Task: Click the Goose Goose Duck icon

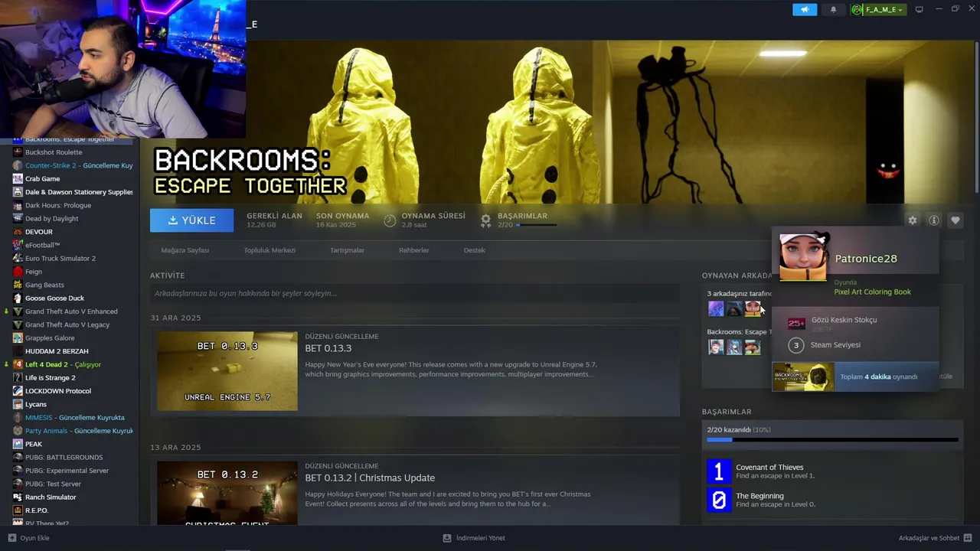Action: pos(18,298)
